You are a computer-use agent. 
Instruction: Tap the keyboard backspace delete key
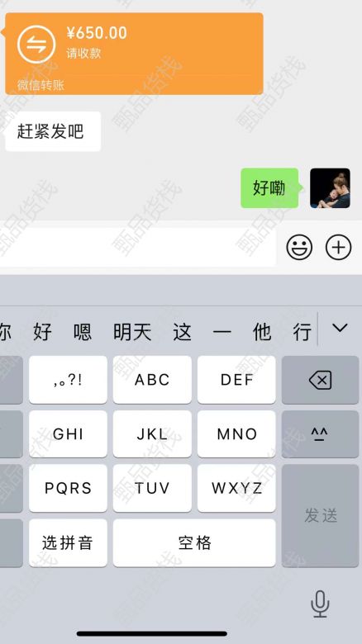[x=320, y=380]
